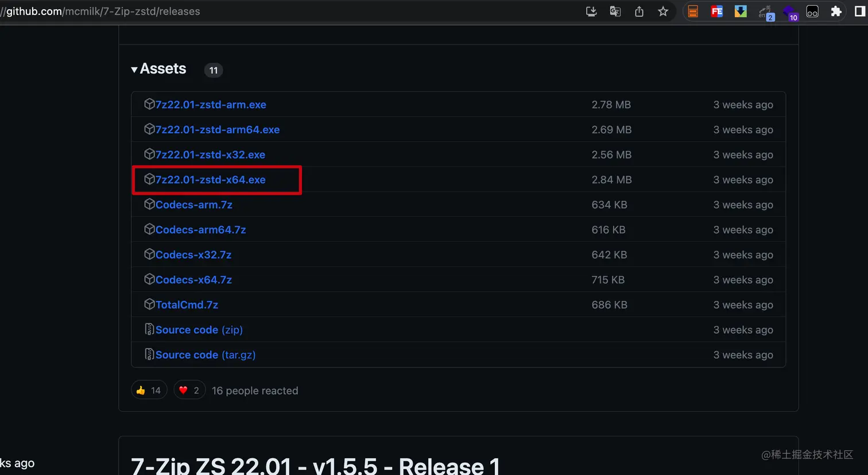Open the orange stacked-bars extension
Image resolution: width=868 pixels, height=475 pixels.
click(x=693, y=11)
